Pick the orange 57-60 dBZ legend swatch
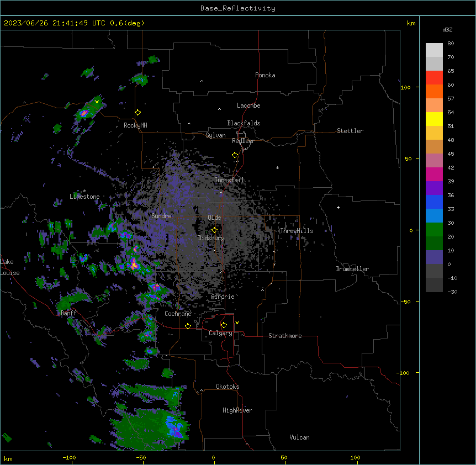 pos(434,91)
